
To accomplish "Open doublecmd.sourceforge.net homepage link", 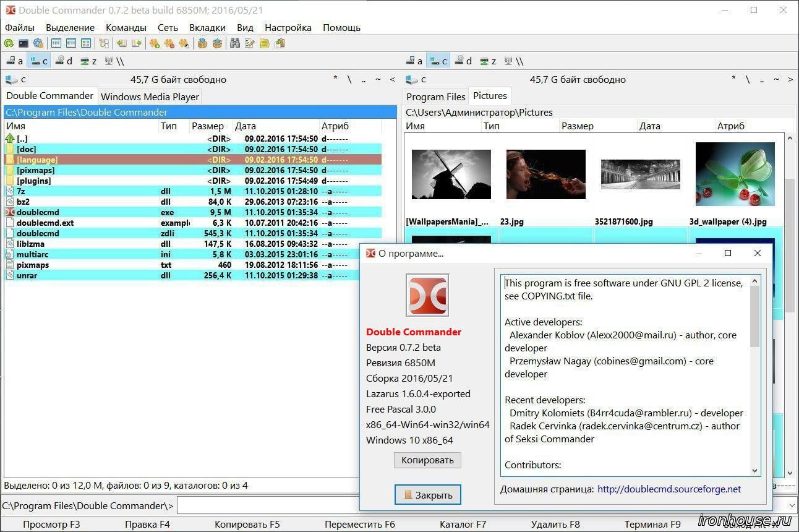I will click(669, 489).
